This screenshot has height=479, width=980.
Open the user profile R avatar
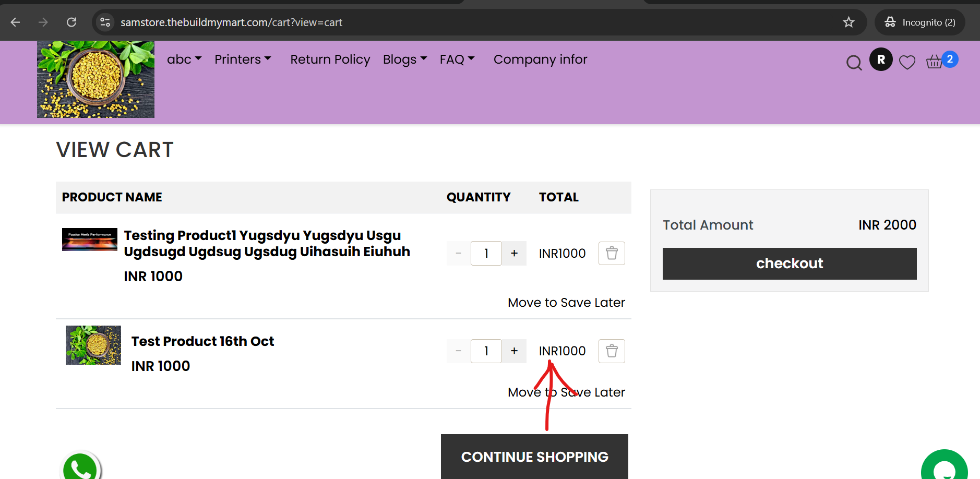[x=881, y=59]
